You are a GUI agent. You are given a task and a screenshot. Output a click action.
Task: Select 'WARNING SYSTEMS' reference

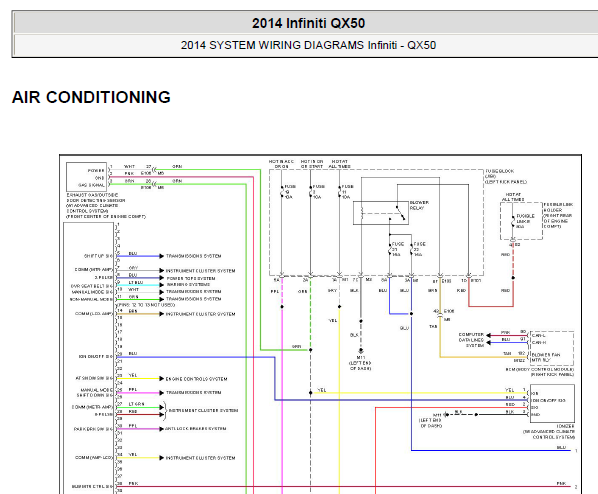point(188,285)
